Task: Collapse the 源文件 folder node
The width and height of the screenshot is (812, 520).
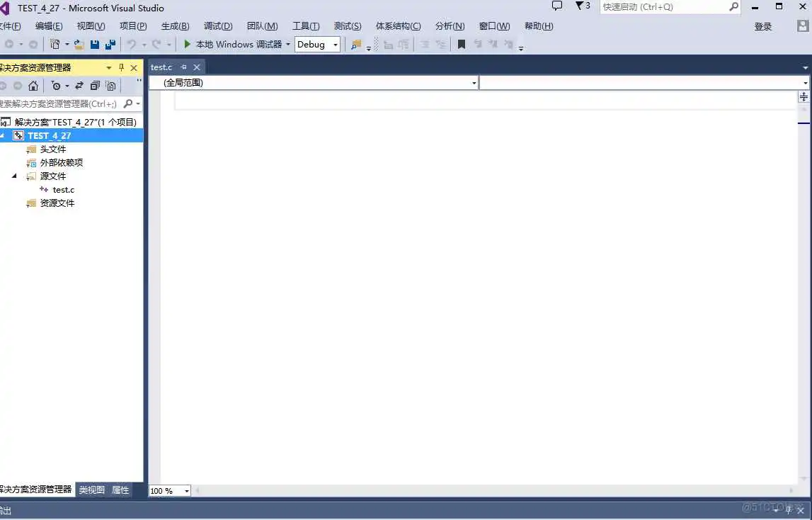Action: pyautogui.click(x=14, y=176)
